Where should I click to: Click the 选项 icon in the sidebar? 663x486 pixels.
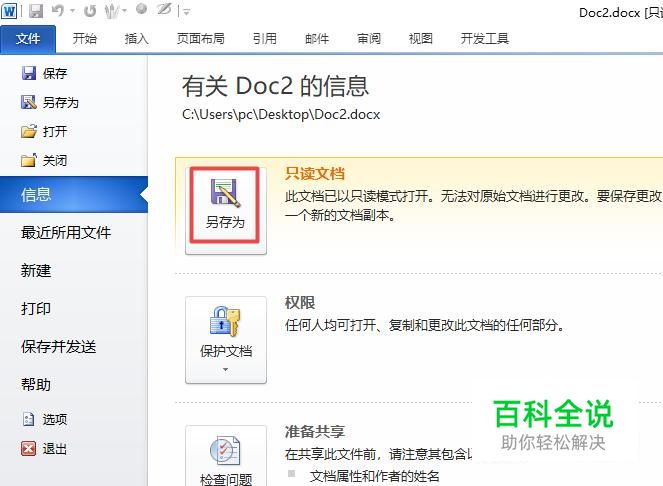(x=28, y=419)
